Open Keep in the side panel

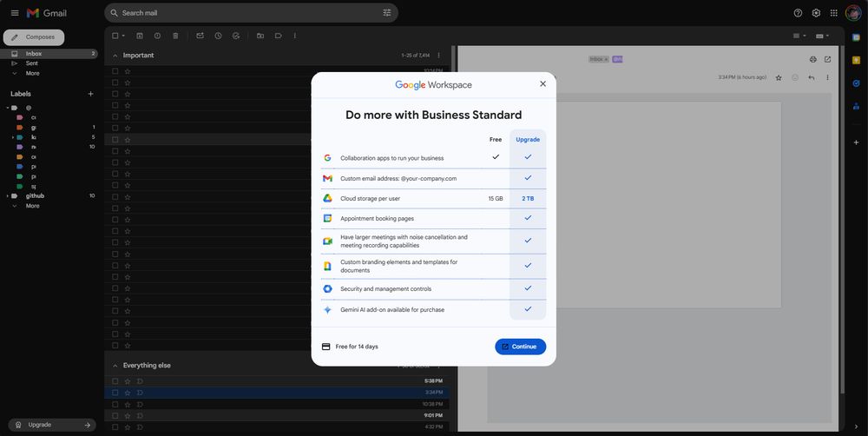click(x=857, y=61)
